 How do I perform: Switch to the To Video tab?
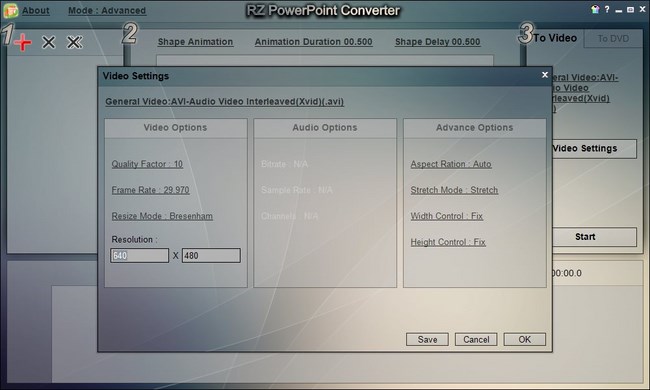coord(555,38)
